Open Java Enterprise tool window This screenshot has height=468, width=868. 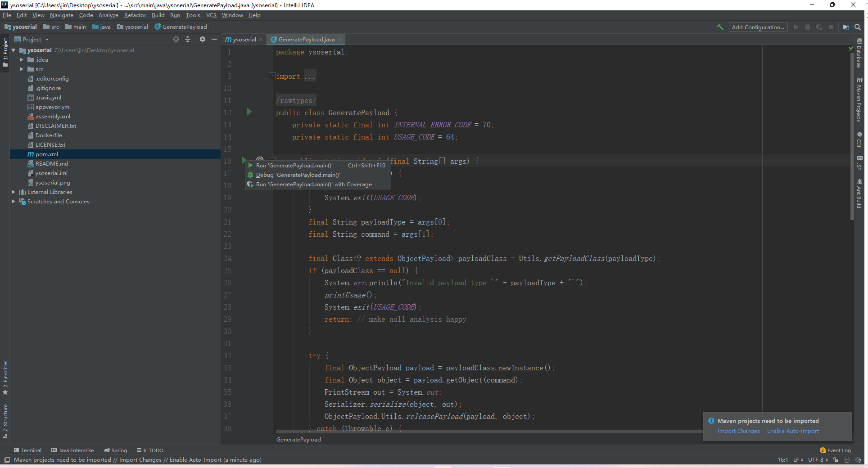[72, 450]
